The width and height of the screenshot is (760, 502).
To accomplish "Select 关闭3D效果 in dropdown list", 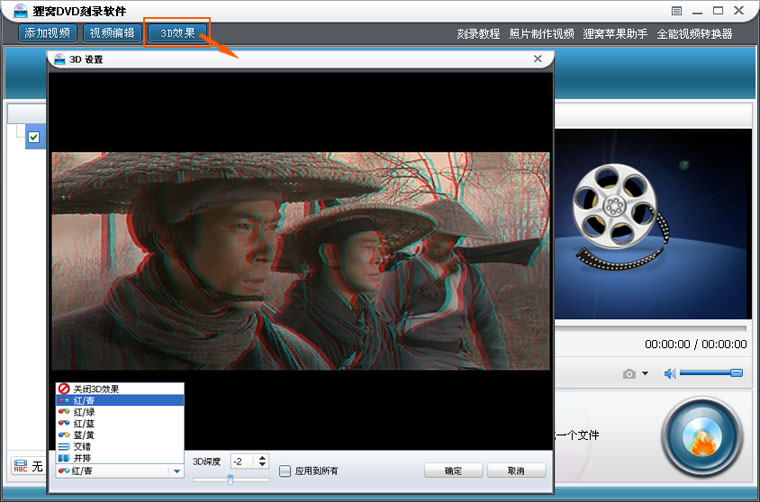I will tap(120, 389).
